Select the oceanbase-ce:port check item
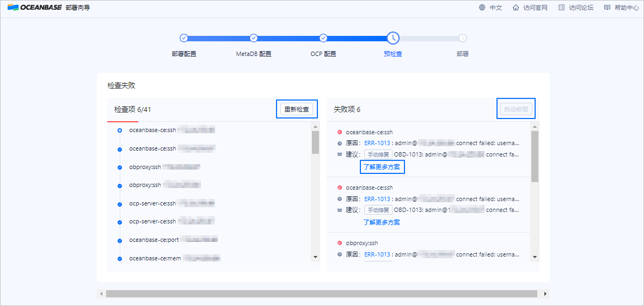This screenshot has width=644, height=306. 173,240
